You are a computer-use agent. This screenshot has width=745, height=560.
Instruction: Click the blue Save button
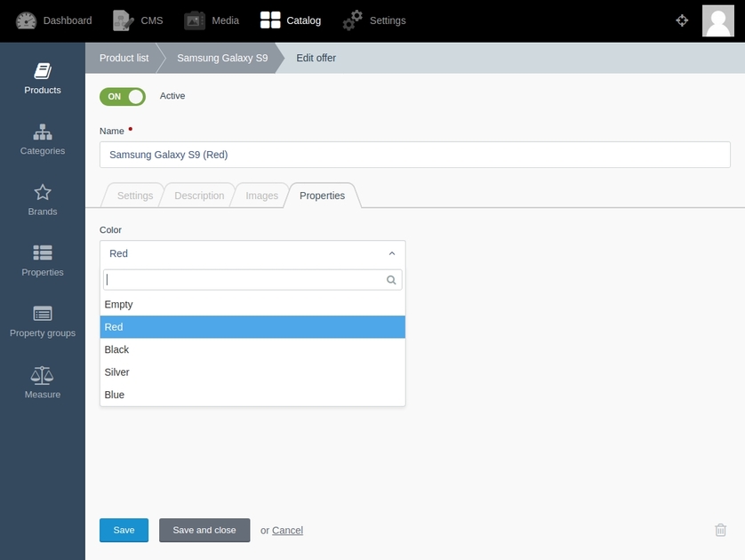point(124,530)
